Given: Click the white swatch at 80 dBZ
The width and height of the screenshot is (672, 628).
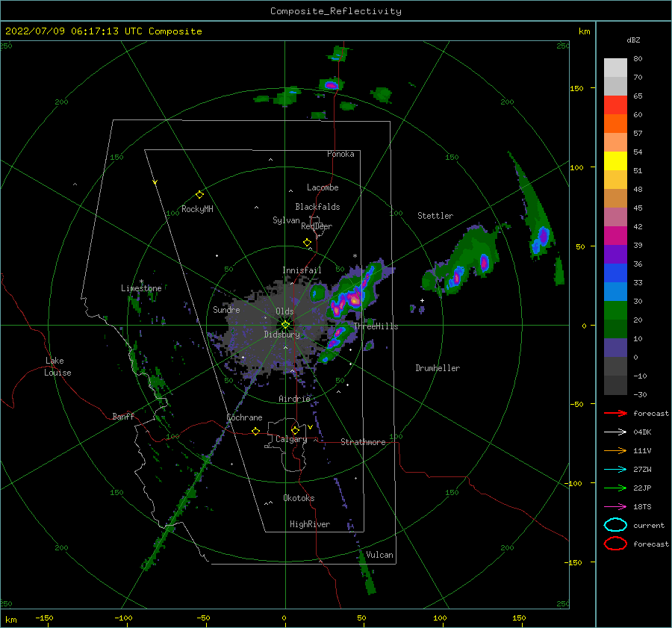Looking at the screenshot, I should [x=615, y=68].
